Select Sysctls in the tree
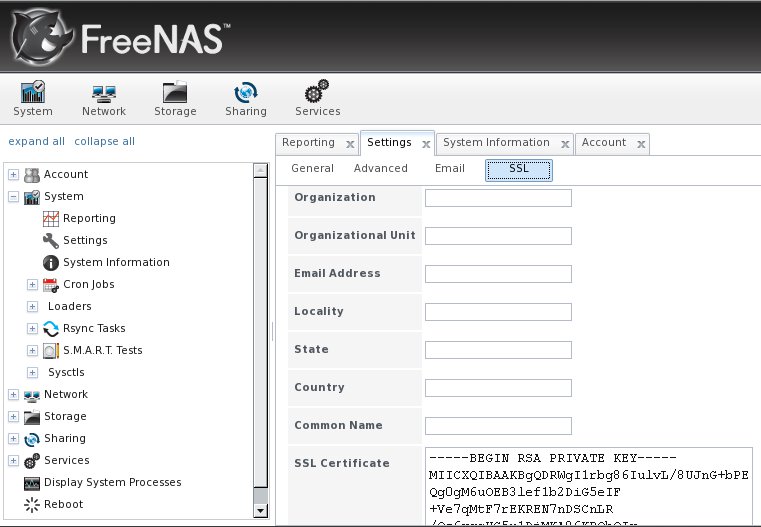This screenshot has height=527, width=761. pyautogui.click(x=66, y=372)
